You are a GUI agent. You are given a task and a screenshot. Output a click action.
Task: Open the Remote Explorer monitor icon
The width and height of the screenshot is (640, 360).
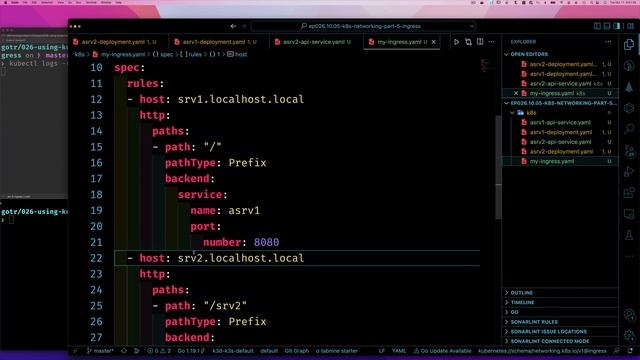coord(629,214)
